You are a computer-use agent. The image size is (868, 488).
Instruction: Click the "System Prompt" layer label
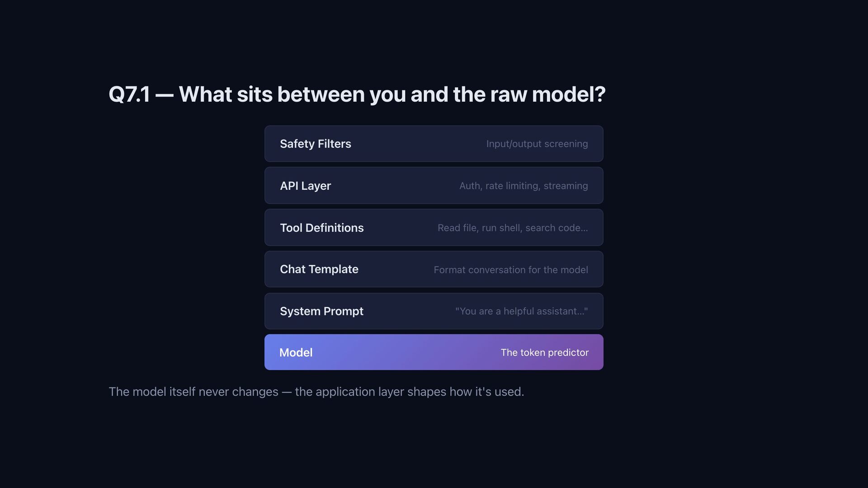pyautogui.click(x=321, y=311)
